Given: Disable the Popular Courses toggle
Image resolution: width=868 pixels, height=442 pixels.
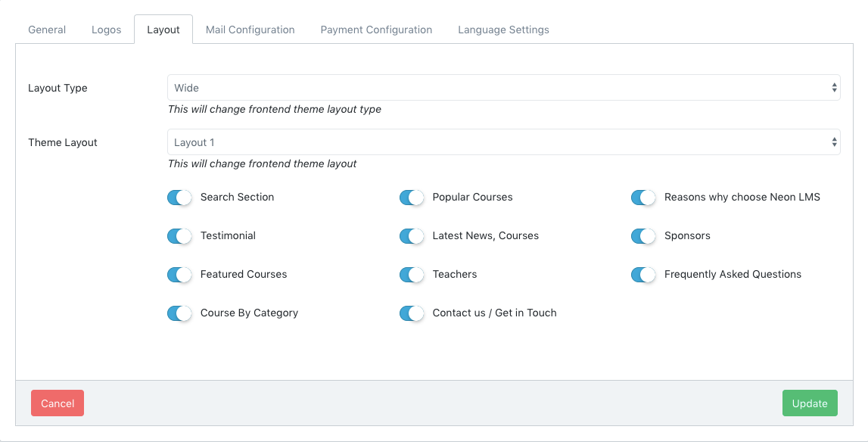Looking at the screenshot, I should [412, 198].
